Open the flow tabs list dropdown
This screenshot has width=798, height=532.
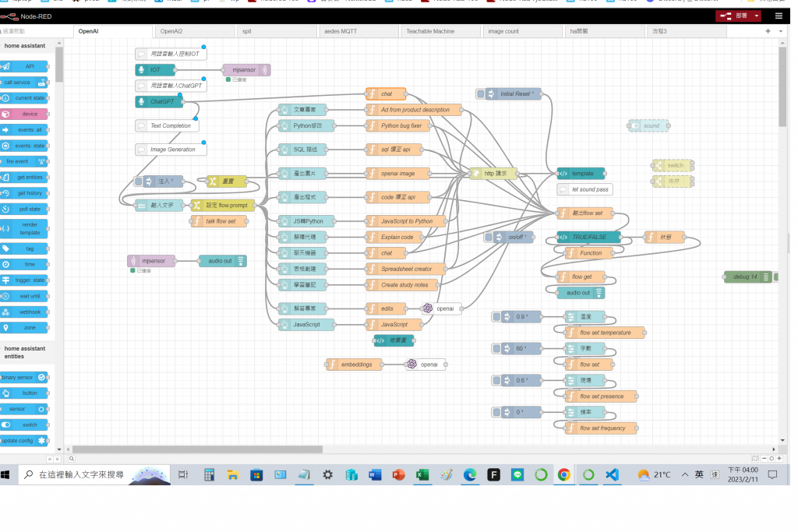(781, 31)
